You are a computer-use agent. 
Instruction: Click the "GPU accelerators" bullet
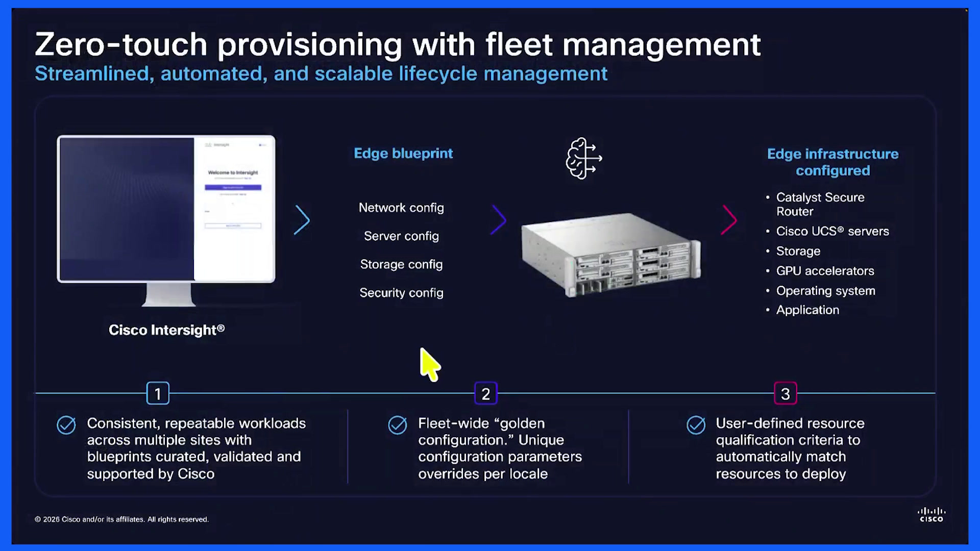[820, 271]
